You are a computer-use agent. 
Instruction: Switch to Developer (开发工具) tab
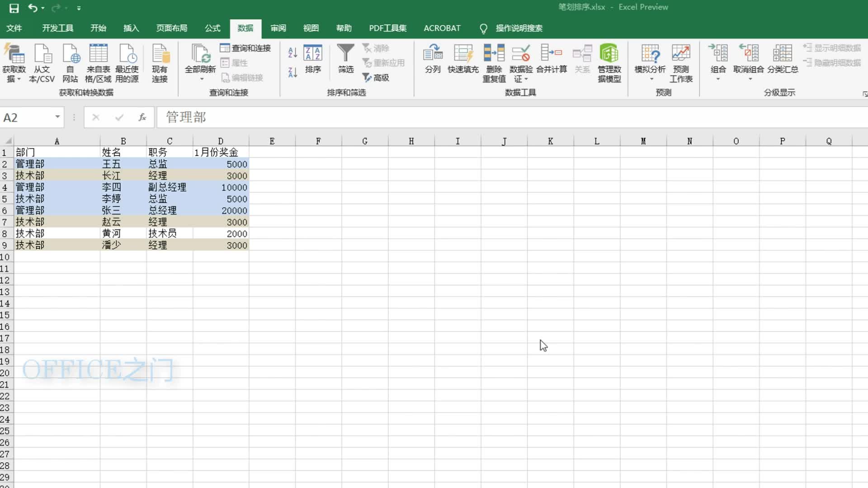click(x=58, y=28)
